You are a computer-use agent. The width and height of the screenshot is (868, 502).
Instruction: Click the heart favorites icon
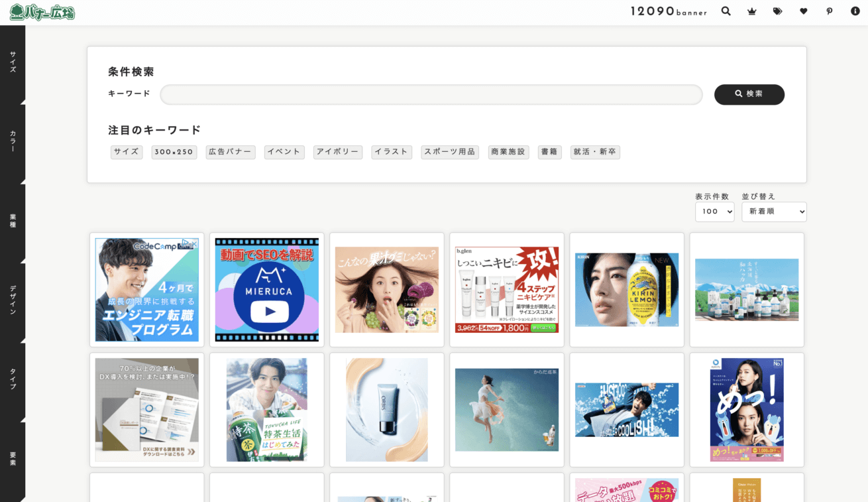[x=804, y=11]
